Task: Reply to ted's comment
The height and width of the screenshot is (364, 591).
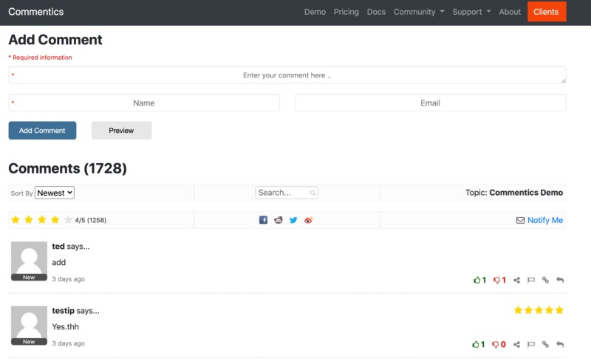Action: tap(560, 280)
